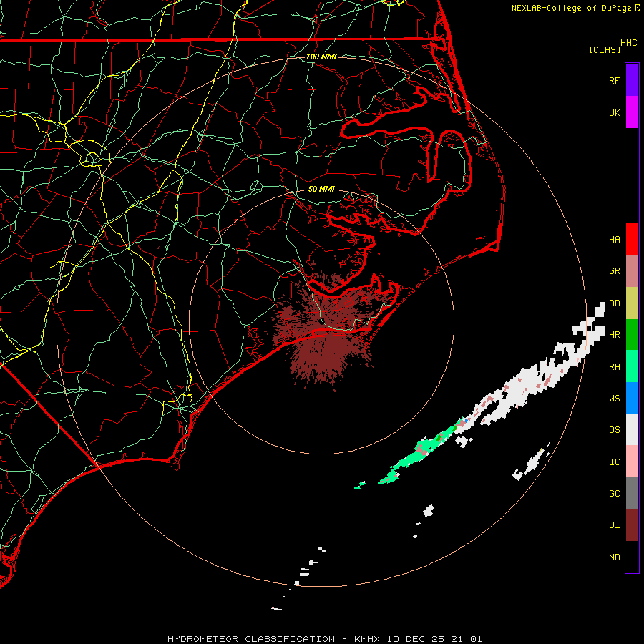
Task: Click the green rain echo band offshore
Action: point(423,452)
